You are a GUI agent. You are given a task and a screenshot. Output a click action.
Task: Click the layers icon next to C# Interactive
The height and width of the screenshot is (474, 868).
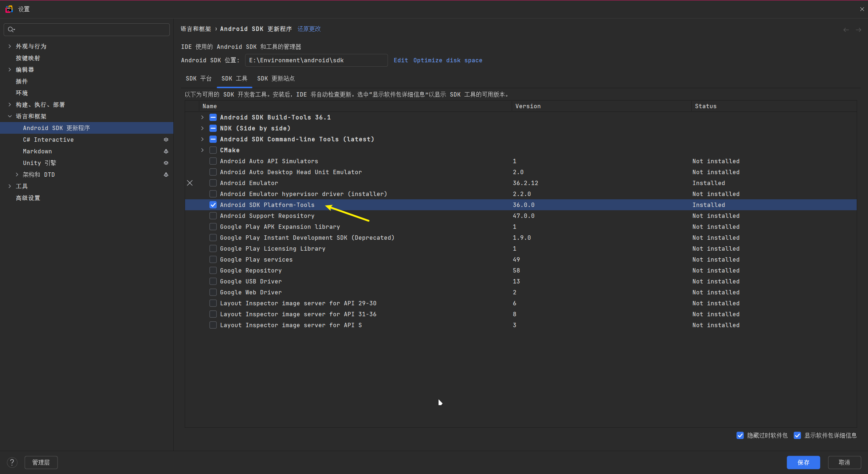166,140
